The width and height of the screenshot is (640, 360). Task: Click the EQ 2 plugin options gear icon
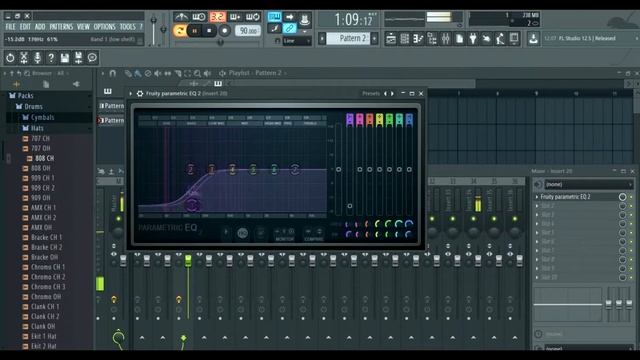(x=140, y=93)
